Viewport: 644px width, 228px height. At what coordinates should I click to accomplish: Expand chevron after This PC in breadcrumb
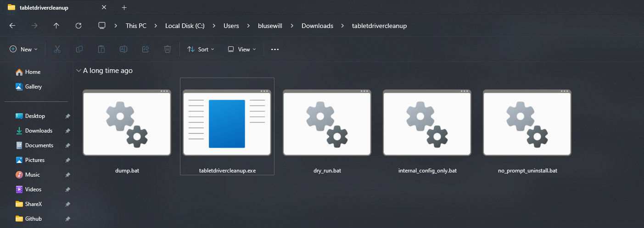(x=156, y=26)
